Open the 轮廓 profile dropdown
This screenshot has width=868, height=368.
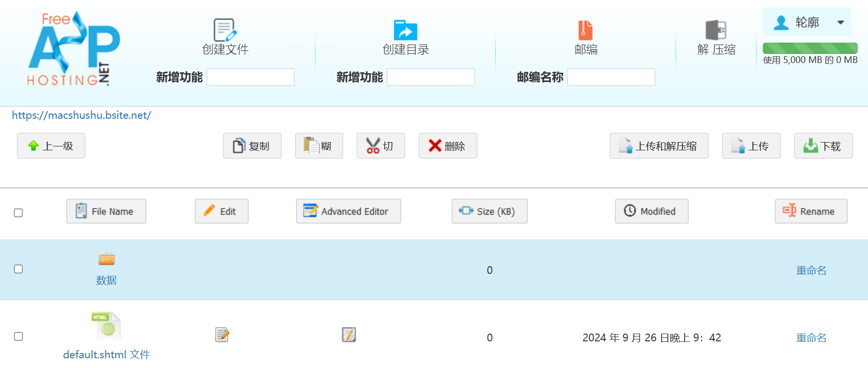[807, 22]
